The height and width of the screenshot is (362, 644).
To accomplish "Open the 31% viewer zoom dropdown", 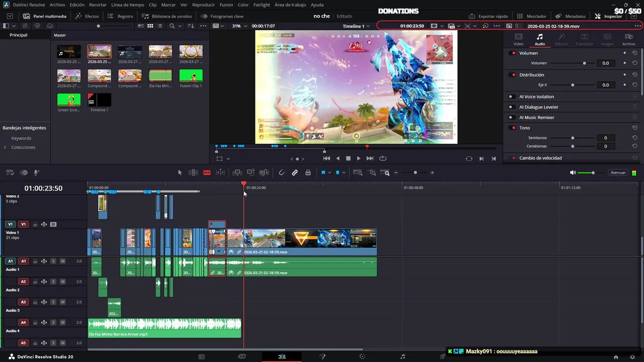I will 245,26.
